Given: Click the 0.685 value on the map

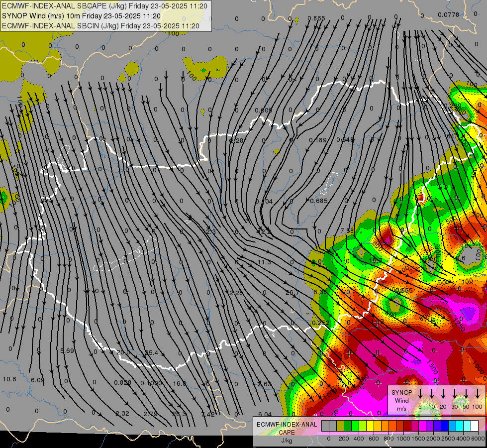Looking at the screenshot, I should point(319,201).
